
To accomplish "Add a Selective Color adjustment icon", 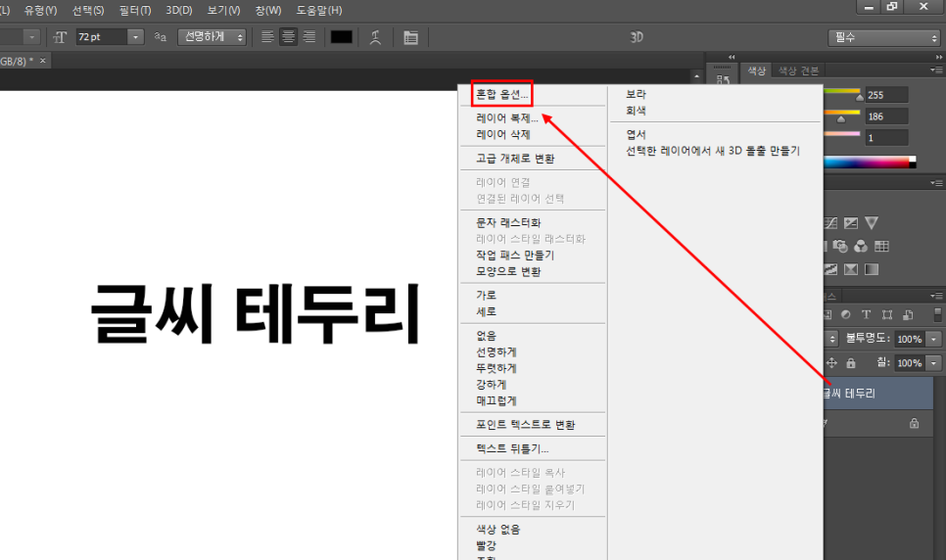I will point(851,269).
